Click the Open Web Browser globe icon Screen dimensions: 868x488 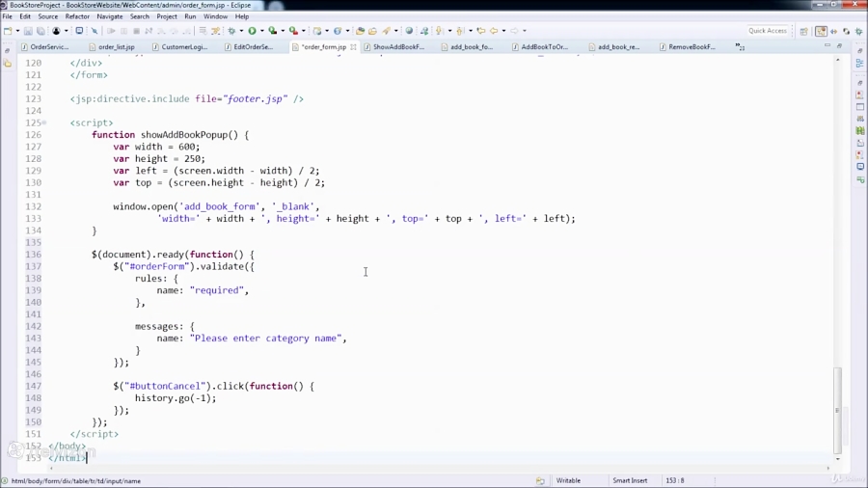pos(409,31)
